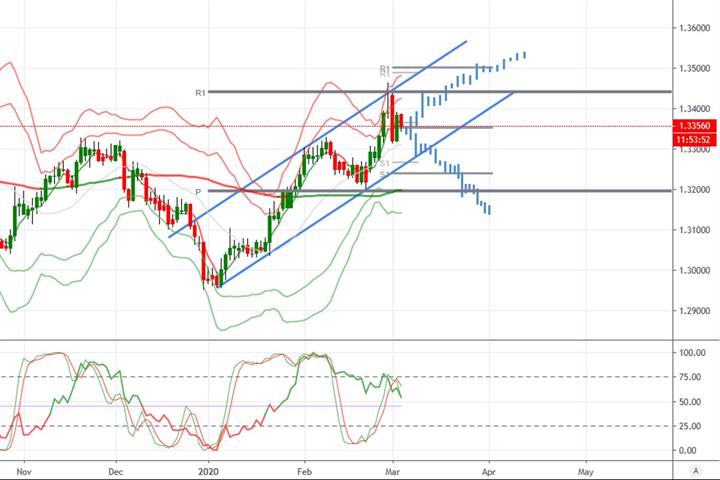The image size is (720, 480).
Task: Click the Dec label on time axis
Action: pyautogui.click(x=116, y=471)
